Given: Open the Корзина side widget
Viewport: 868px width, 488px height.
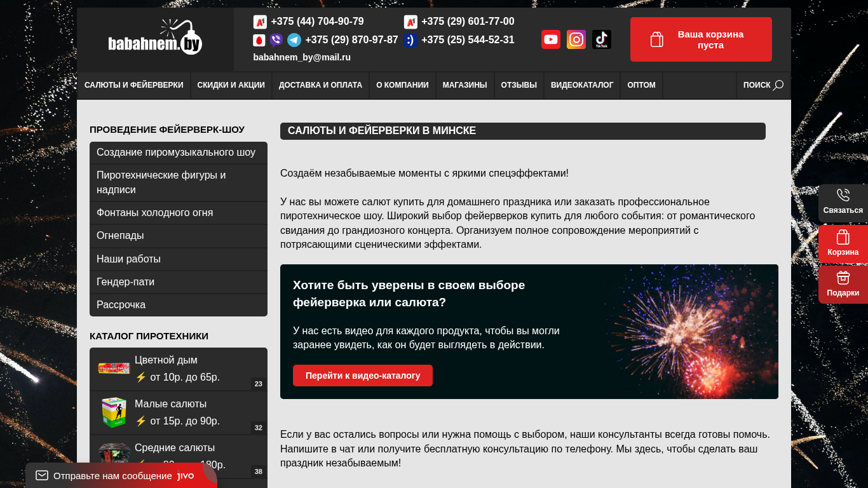Looking at the screenshot, I should pyautogui.click(x=843, y=244).
